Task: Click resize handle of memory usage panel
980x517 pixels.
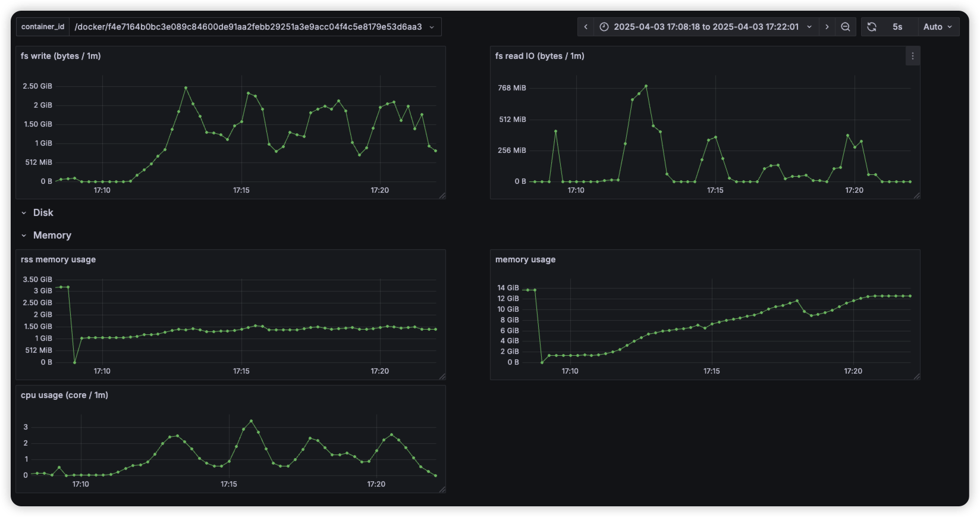Action: pyautogui.click(x=916, y=376)
